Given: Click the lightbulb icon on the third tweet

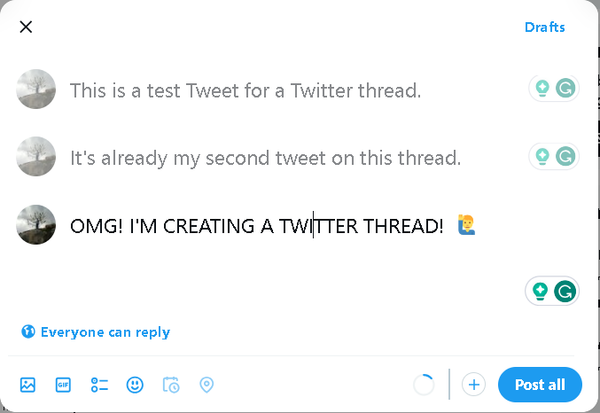Looking at the screenshot, I should point(540,291).
